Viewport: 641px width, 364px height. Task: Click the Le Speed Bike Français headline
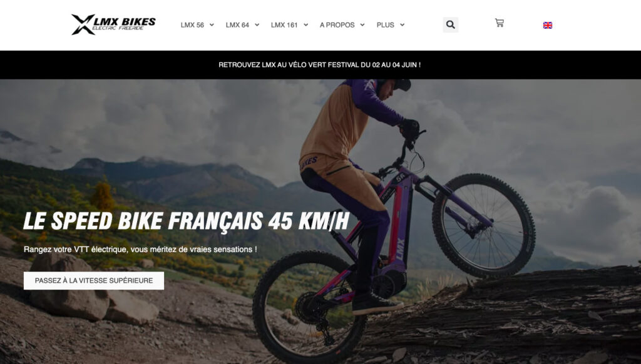(187, 221)
